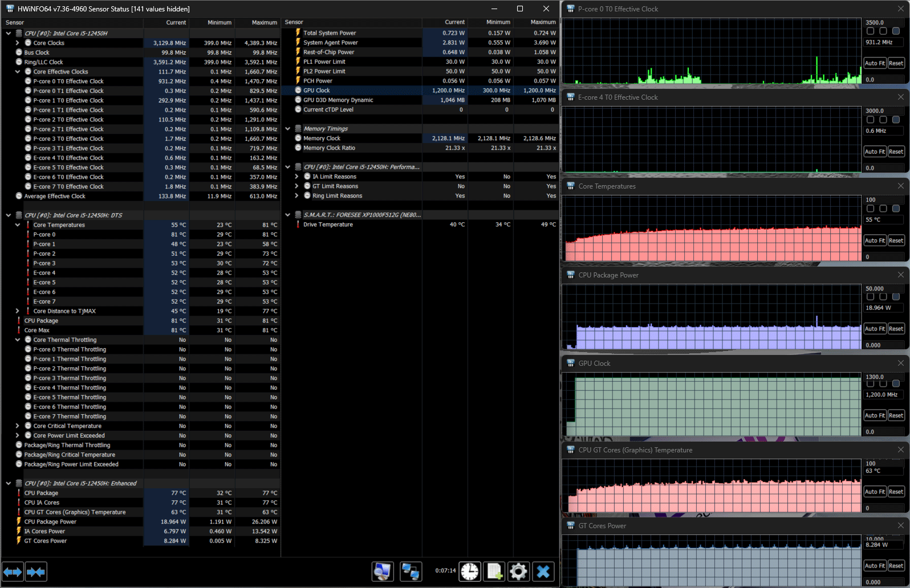The height and width of the screenshot is (588, 910).
Task: Click Reset in CPU Package Power graph
Action: click(896, 329)
